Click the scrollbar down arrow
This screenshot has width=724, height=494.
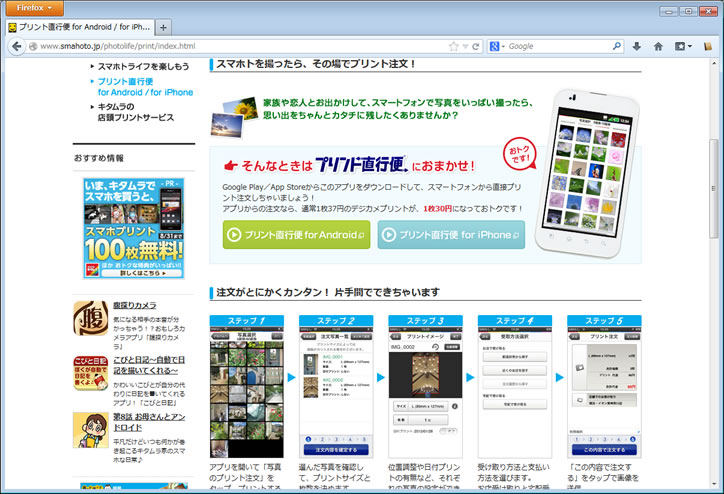point(714,484)
